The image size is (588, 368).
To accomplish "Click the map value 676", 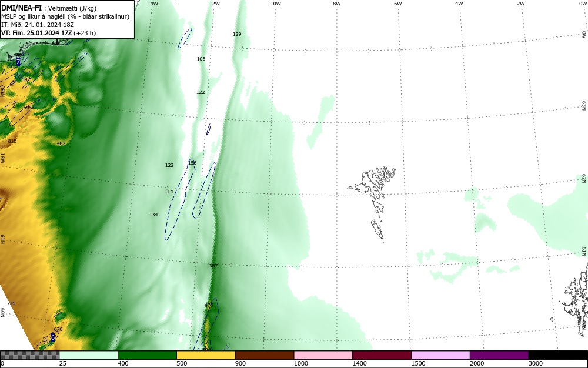I will (58, 329).
